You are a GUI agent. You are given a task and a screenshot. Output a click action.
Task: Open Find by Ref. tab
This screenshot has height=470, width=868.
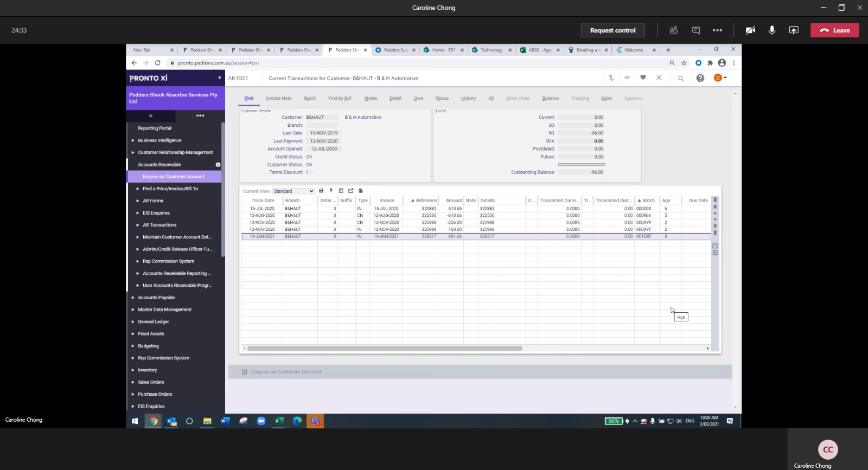point(340,98)
